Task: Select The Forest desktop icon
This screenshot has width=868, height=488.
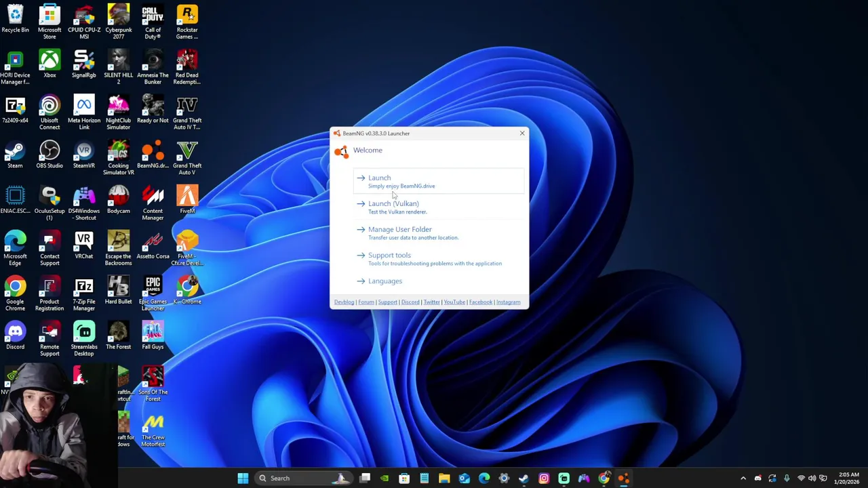Action: point(119,337)
